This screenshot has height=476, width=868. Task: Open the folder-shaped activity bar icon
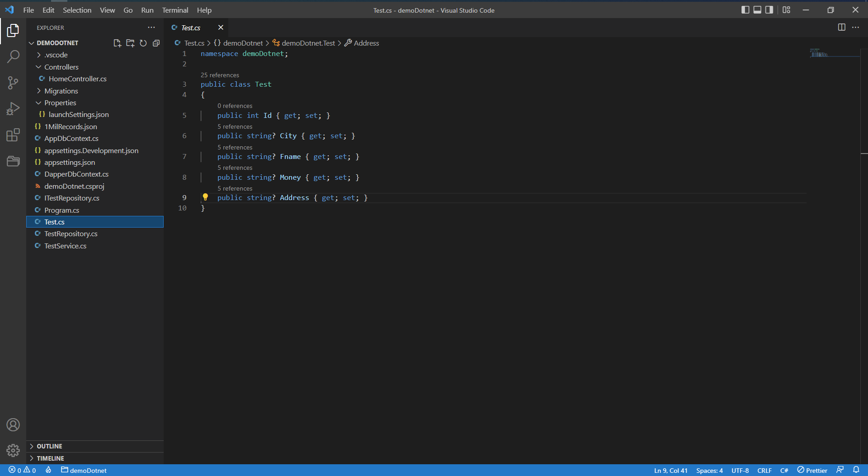13,161
